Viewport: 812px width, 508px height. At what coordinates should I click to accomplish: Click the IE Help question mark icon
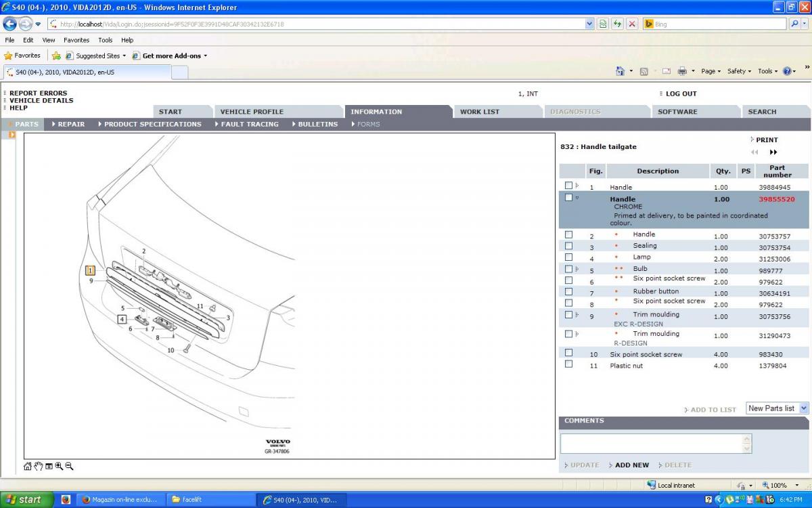(x=787, y=71)
